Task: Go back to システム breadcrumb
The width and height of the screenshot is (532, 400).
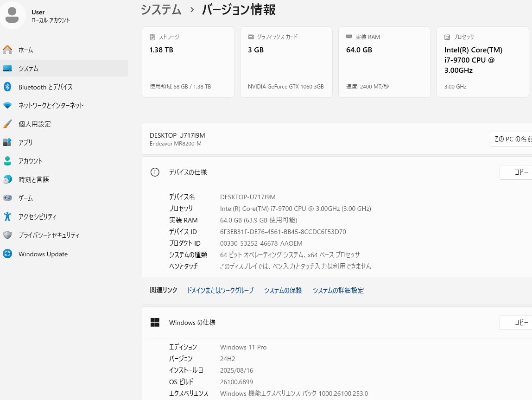Action: coord(161,10)
